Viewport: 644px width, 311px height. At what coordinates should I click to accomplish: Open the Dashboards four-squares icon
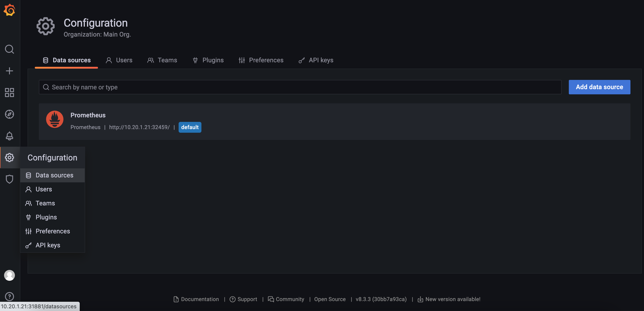[x=9, y=93]
